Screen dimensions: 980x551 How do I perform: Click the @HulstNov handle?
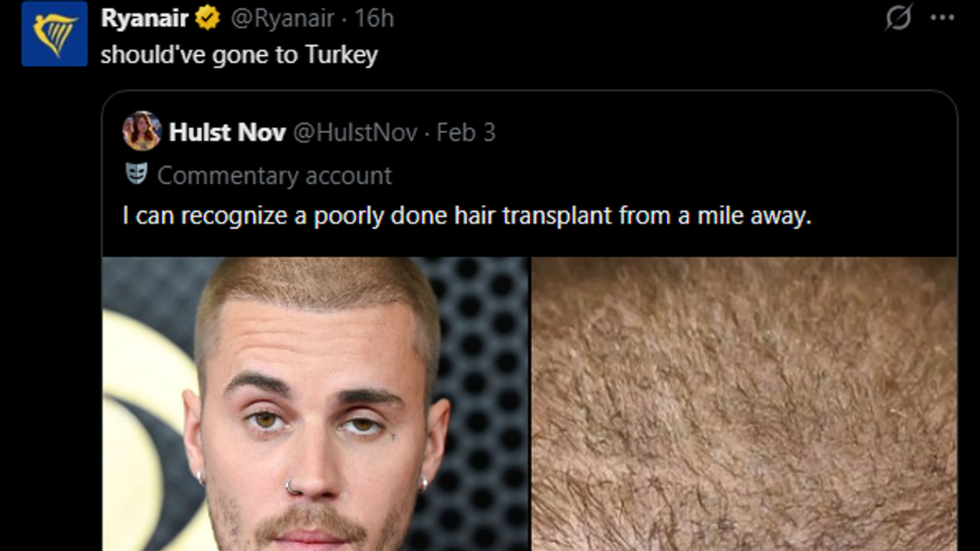[x=355, y=132]
